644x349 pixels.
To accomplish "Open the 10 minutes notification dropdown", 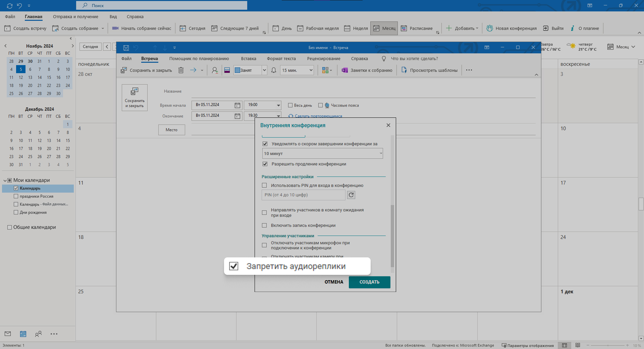I will pos(322,153).
